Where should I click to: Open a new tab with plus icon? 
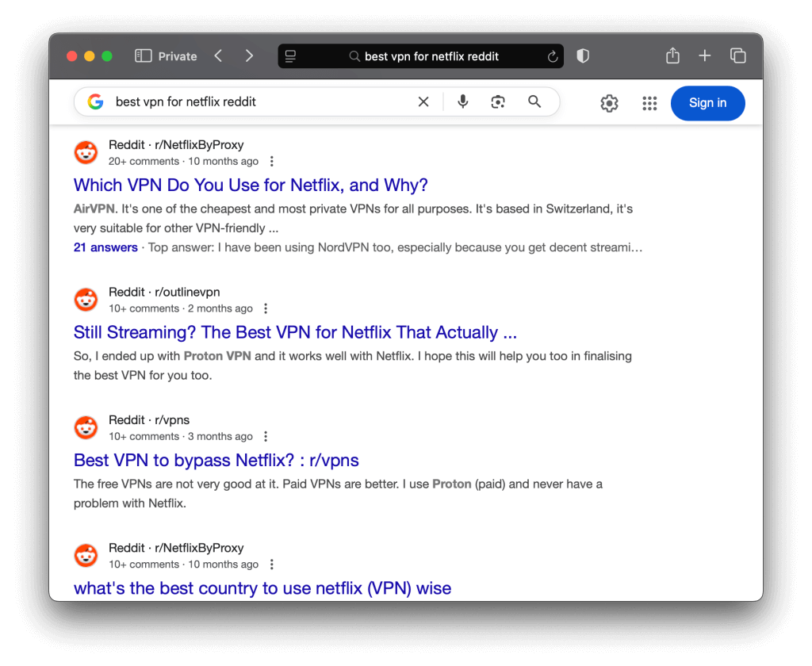[705, 56]
